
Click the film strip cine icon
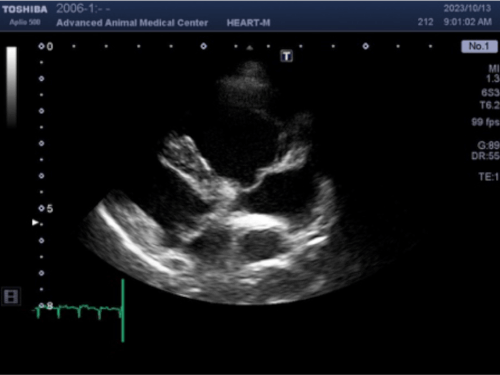(11, 296)
